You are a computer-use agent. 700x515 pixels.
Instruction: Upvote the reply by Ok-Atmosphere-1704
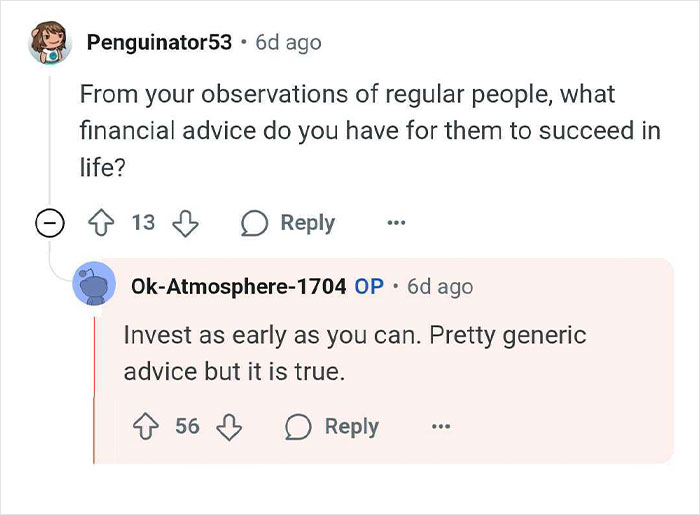click(146, 426)
